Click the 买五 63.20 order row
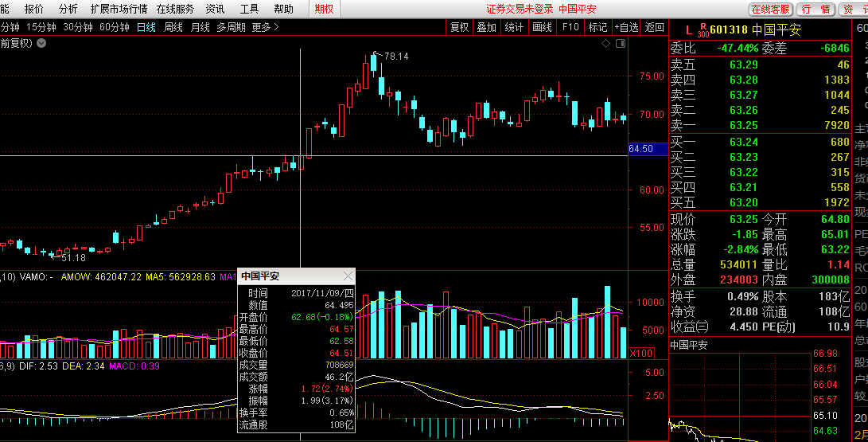Screen dimensions: 868x442 pos(760,202)
